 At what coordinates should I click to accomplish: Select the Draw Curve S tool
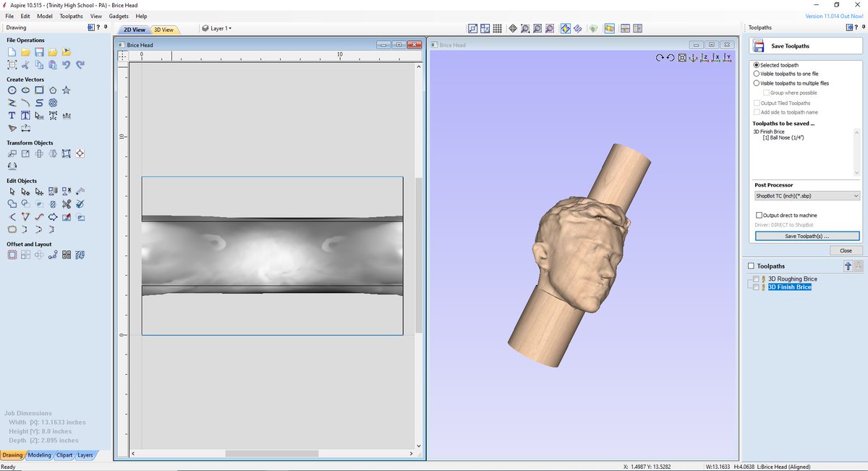39,103
